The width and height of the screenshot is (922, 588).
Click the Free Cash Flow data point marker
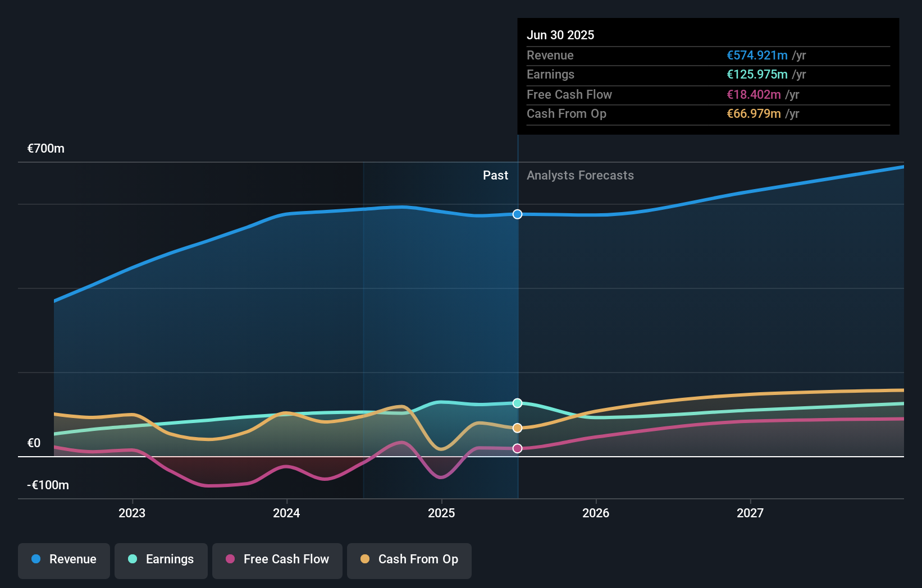(x=518, y=448)
